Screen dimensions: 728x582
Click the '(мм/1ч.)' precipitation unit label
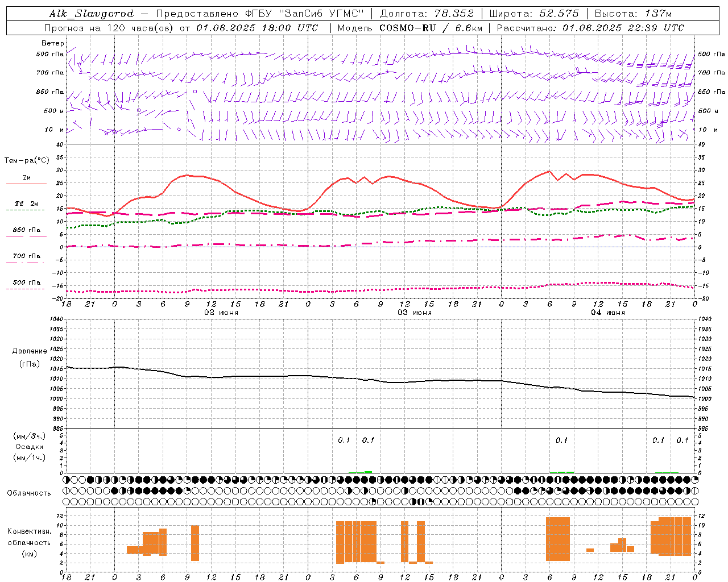click(x=30, y=458)
